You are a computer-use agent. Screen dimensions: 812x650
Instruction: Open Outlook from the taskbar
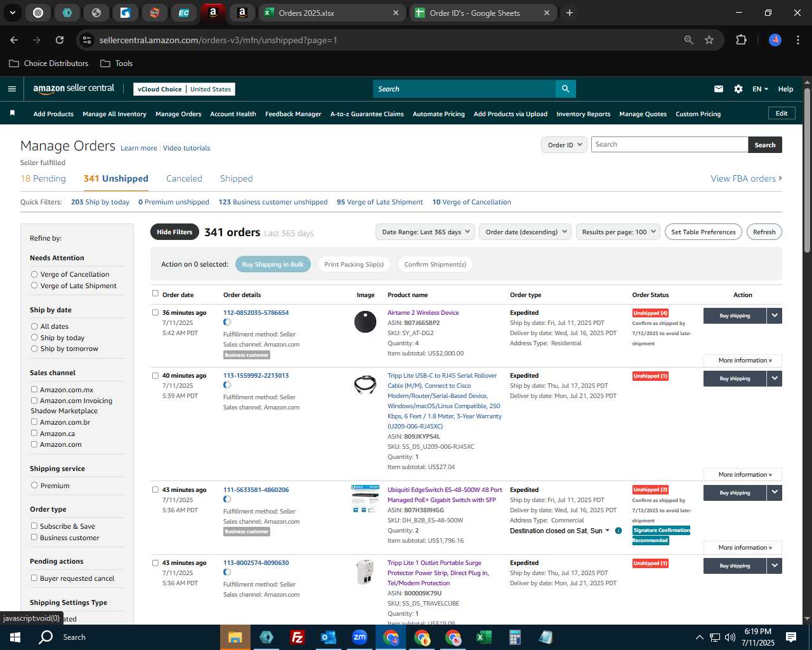(x=328, y=637)
